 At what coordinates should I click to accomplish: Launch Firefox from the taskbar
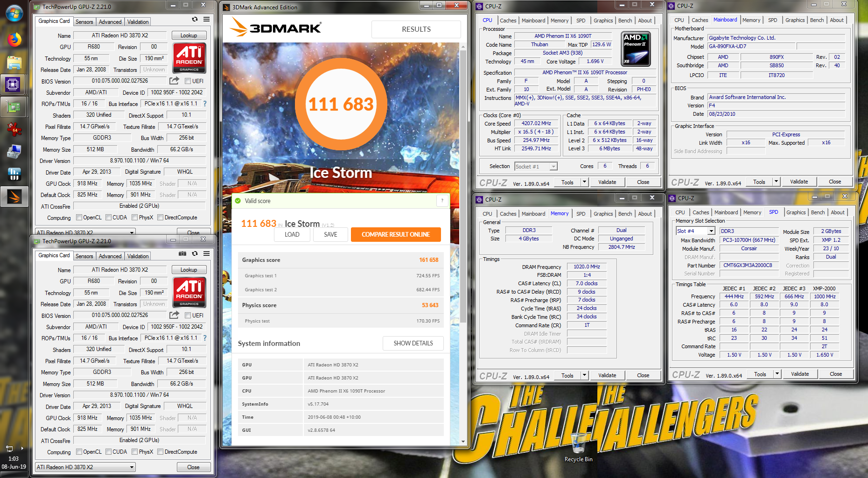14,39
